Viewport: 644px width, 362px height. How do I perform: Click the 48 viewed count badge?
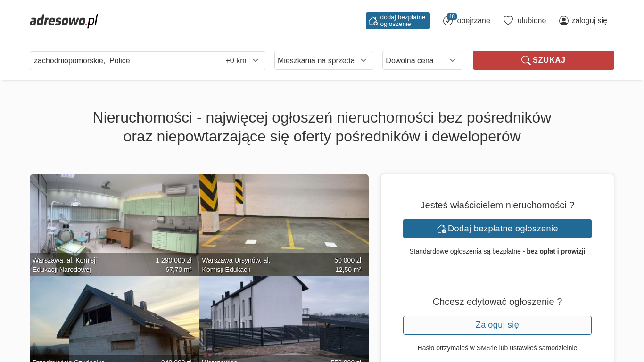(452, 16)
